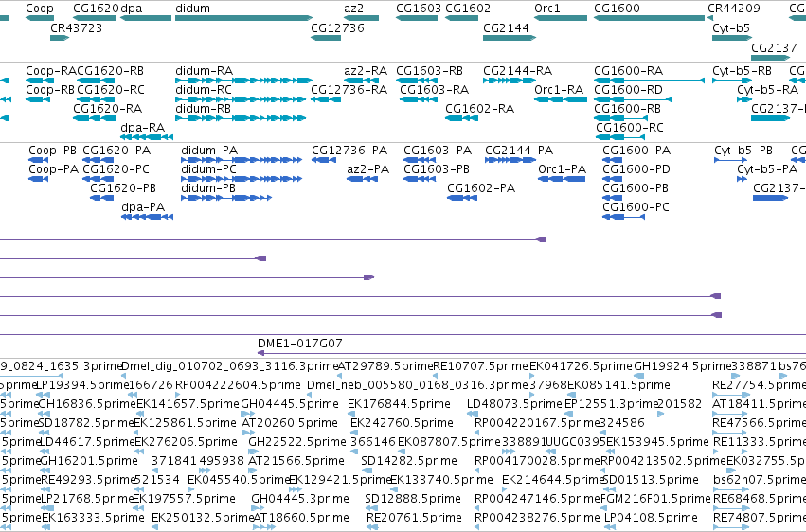The image size is (806, 532).
Task: Click the Orc1 gene bar
Action: click(x=561, y=18)
